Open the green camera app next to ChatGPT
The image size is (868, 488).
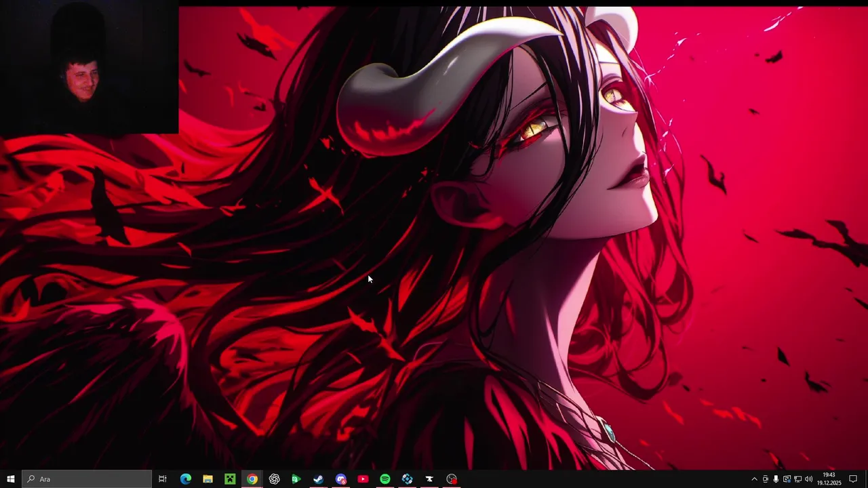tap(296, 479)
